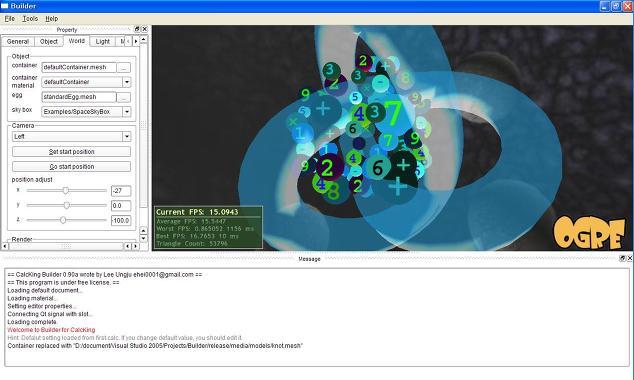Screen dimensions: 634x380
Task: Click 'Welcome to Builder for CalcKing' message
Action: pos(51,330)
